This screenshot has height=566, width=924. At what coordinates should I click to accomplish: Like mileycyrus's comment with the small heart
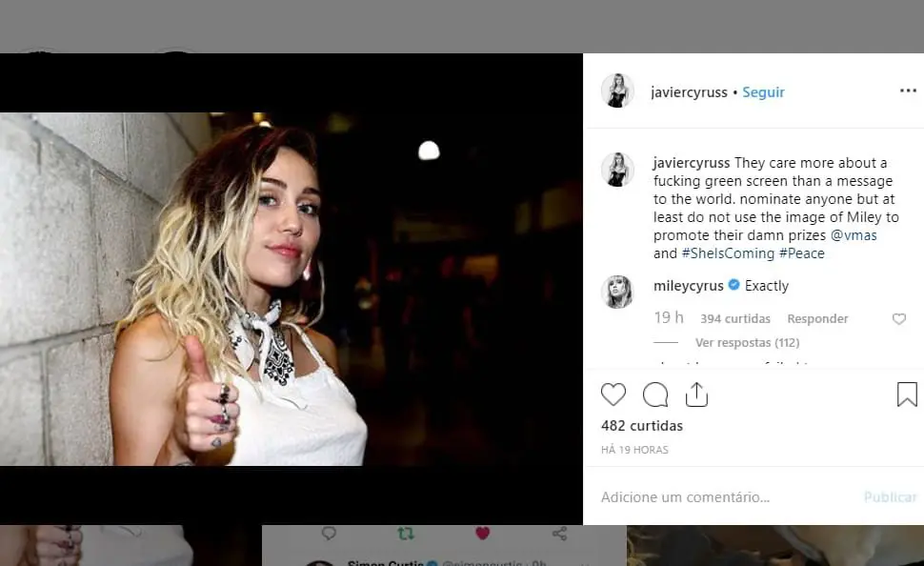(x=898, y=319)
